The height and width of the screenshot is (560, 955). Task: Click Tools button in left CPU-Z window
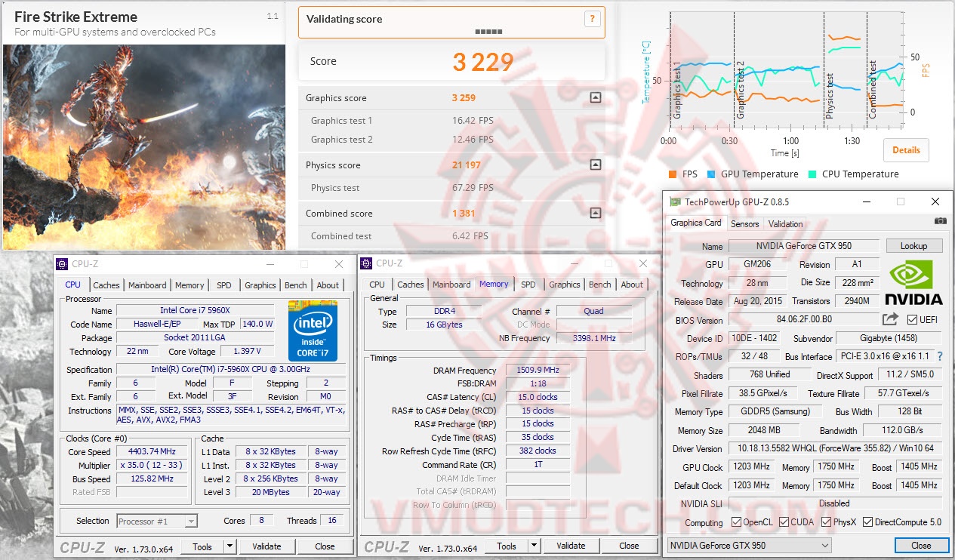coord(202,546)
